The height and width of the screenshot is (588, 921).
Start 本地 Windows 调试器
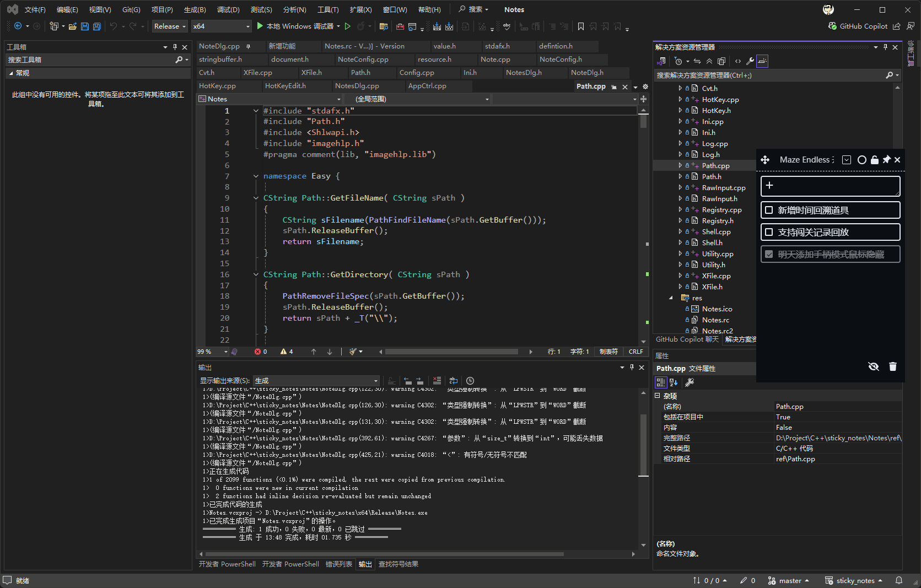tap(295, 26)
